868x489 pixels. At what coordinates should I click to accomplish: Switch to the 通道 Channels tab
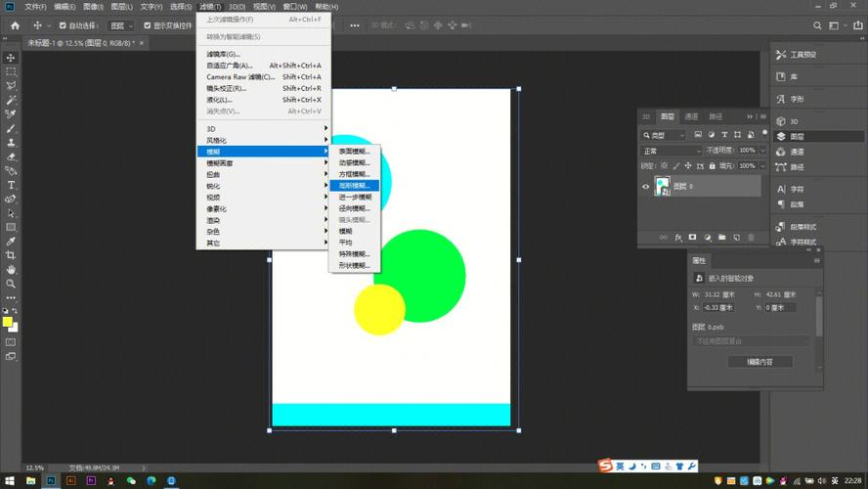tap(691, 116)
